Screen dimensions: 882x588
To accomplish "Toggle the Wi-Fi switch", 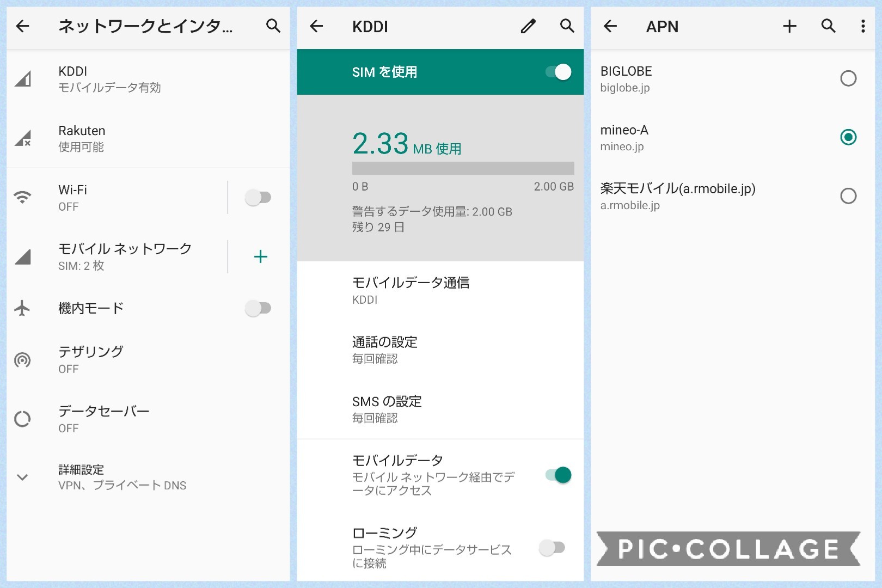I will tap(258, 197).
